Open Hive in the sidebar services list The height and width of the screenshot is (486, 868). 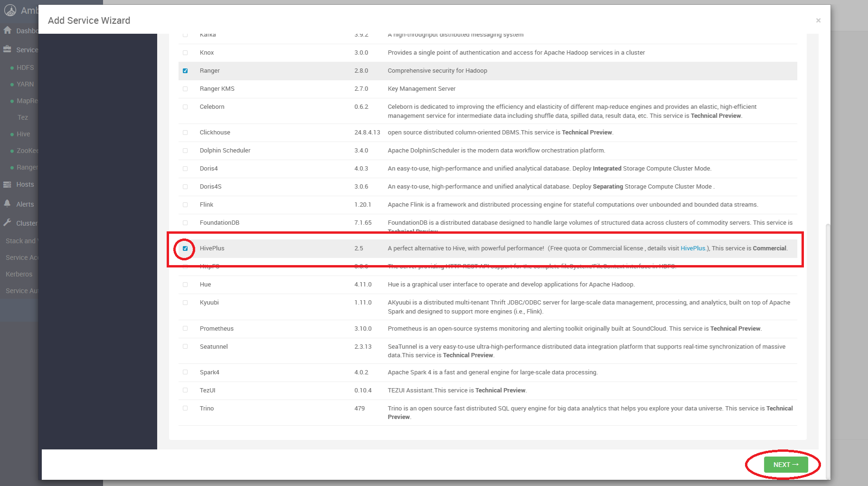click(x=23, y=134)
